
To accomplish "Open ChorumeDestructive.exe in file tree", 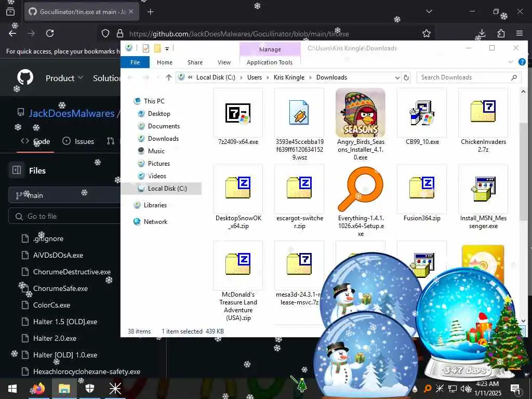I will [x=72, y=272].
